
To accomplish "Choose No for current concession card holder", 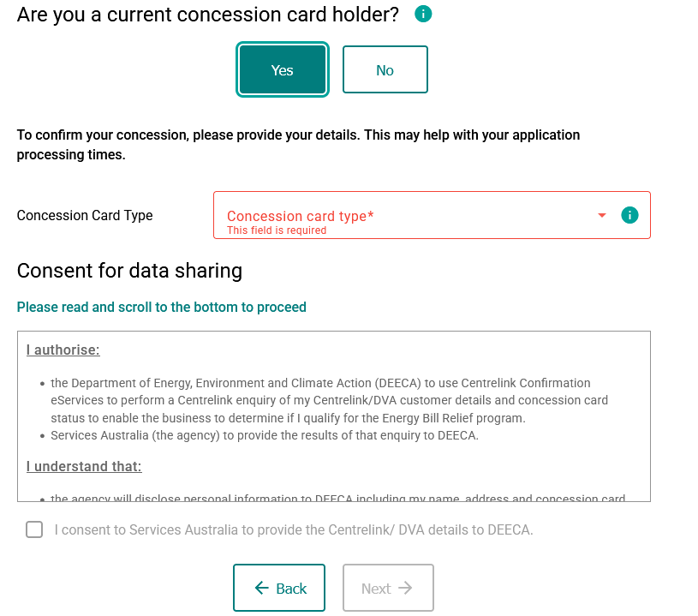I will pos(385,69).
